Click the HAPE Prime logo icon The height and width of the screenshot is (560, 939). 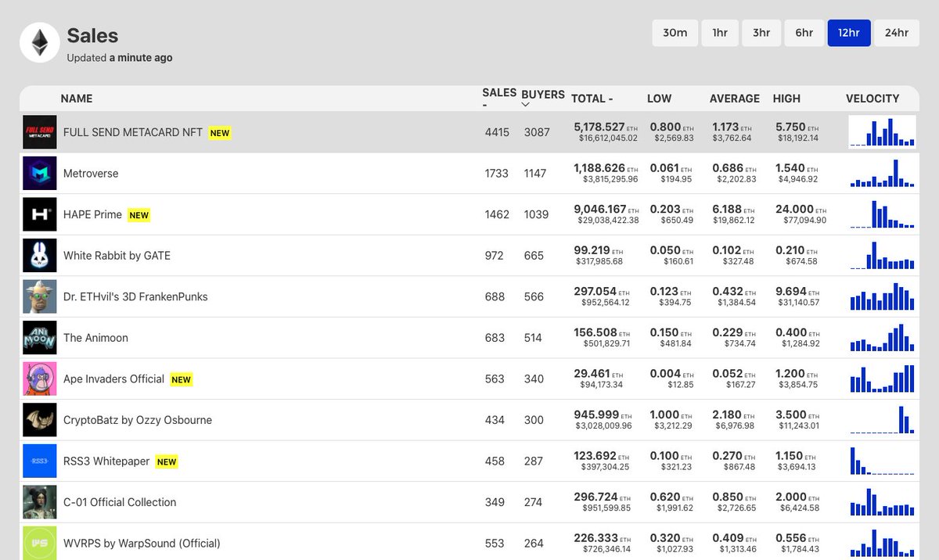(x=40, y=214)
